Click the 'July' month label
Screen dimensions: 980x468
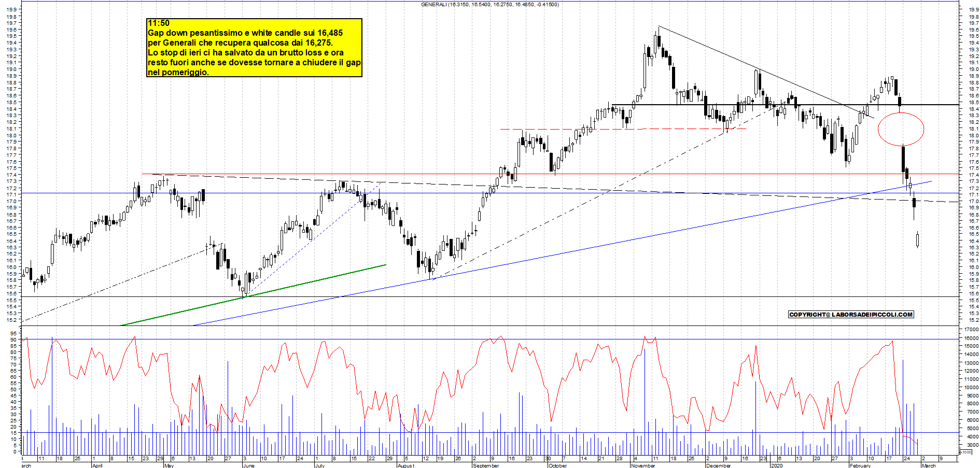[x=319, y=465]
